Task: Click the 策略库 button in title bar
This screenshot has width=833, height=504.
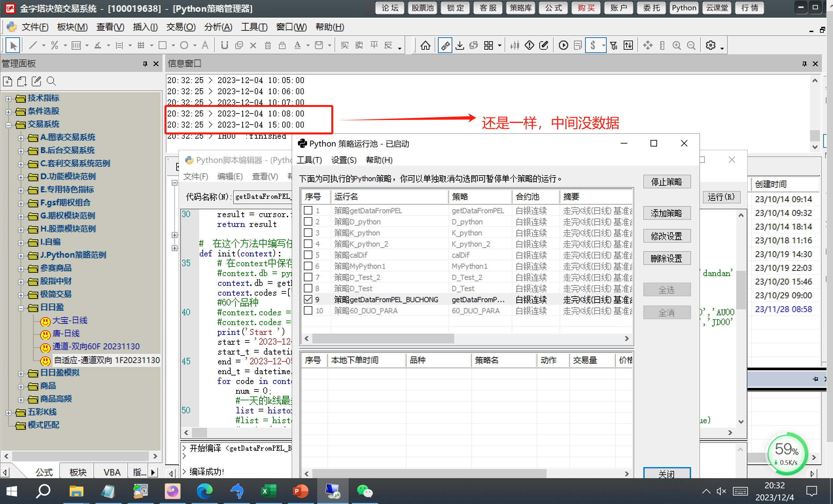Action: pyautogui.click(x=521, y=8)
